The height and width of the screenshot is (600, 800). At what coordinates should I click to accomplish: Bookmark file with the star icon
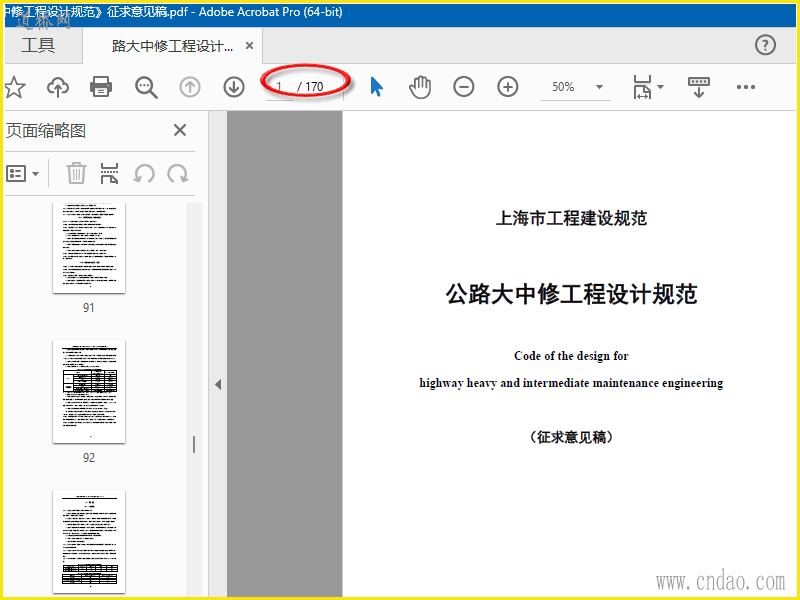(15, 87)
